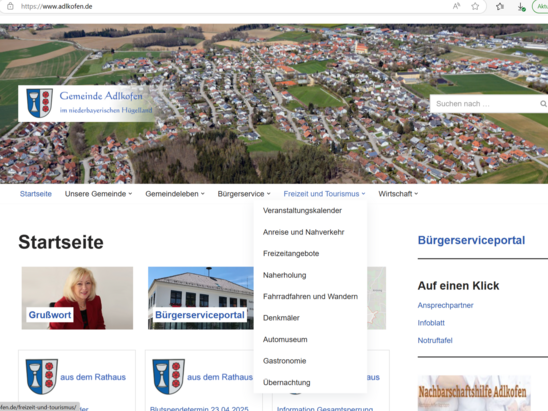Open the read aloud icon
The height and width of the screenshot is (411, 548).
click(x=456, y=6)
